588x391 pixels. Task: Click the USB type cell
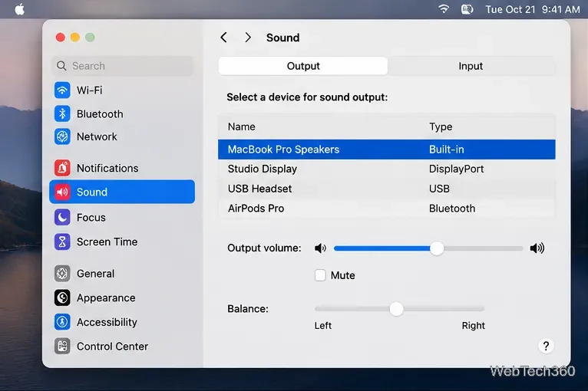439,189
